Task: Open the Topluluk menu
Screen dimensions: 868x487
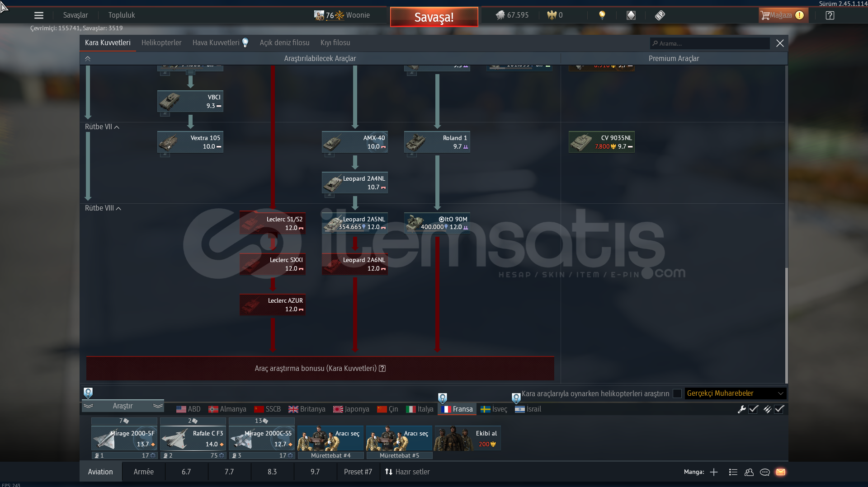Action: [122, 15]
